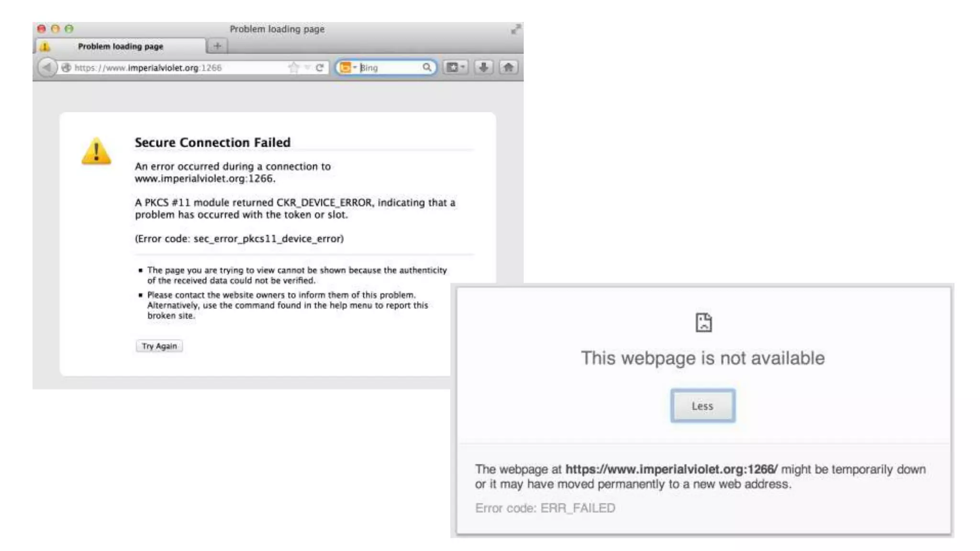The width and height of the screenshot is (980, 551).
Task: Reload the page with refresh icon
Action: tap(320, 67)
